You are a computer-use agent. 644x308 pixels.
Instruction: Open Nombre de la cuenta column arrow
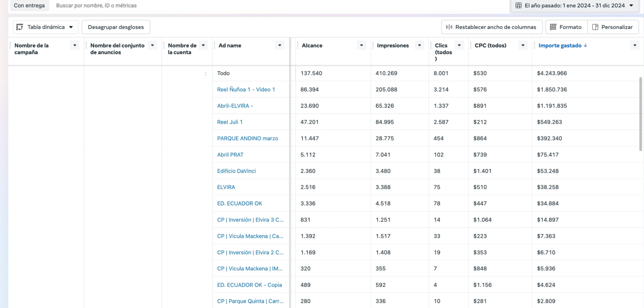tap(203, 45)
